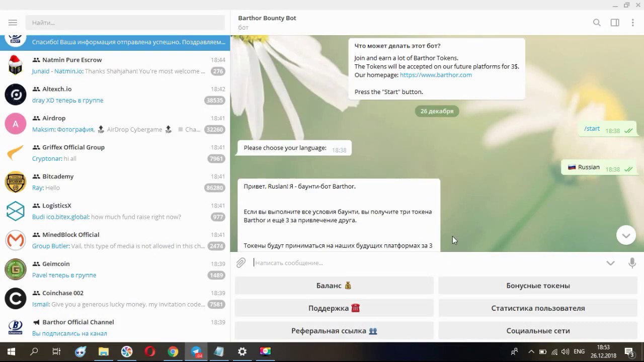This screenshot has height=362, width=644.
Task: Focus the Найти search field
Action: pyautogui.click(x=125, y=23)
